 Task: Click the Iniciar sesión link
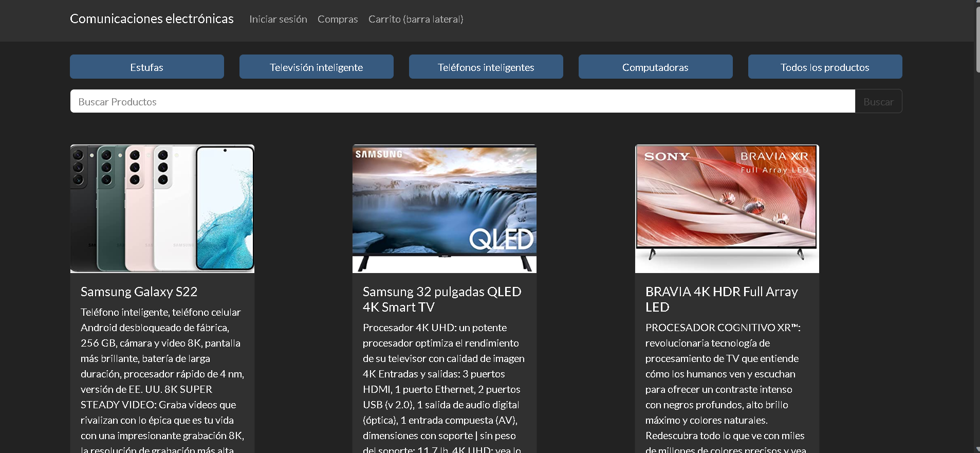pyautogui.click(x=278, y=19)
